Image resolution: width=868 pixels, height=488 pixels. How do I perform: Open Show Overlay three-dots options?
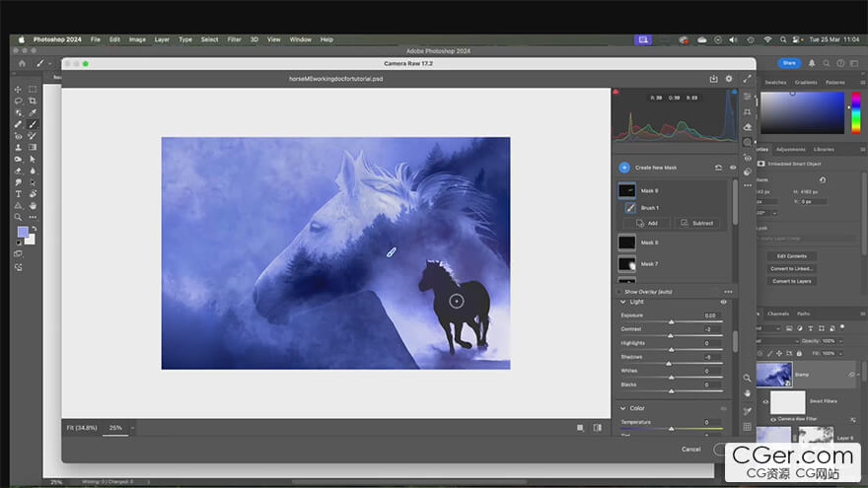pyautogui.click(x=728, y=292)
